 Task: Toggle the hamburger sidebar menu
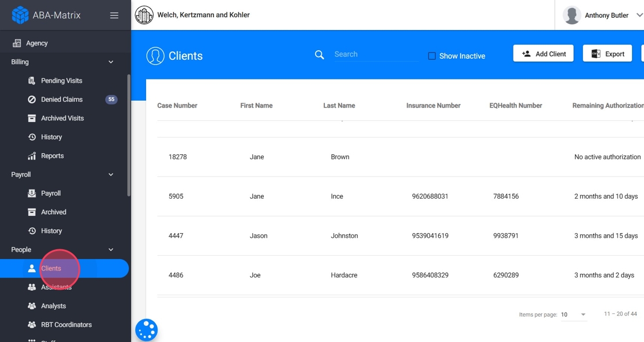(114, 15)
